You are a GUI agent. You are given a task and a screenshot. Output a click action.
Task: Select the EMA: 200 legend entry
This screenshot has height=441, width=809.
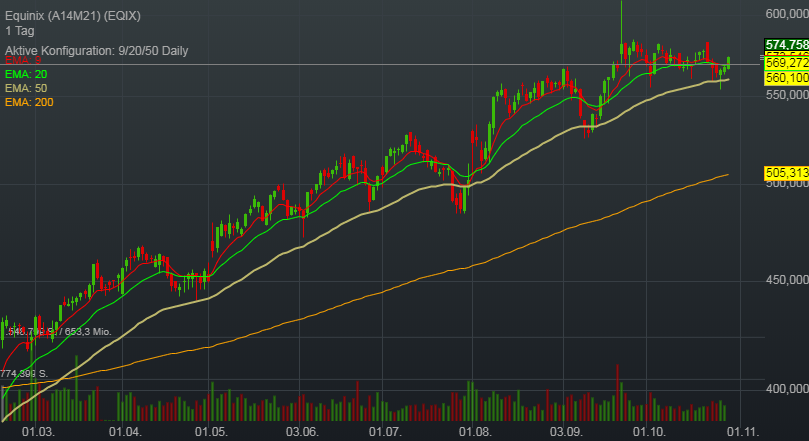point(29,102)
